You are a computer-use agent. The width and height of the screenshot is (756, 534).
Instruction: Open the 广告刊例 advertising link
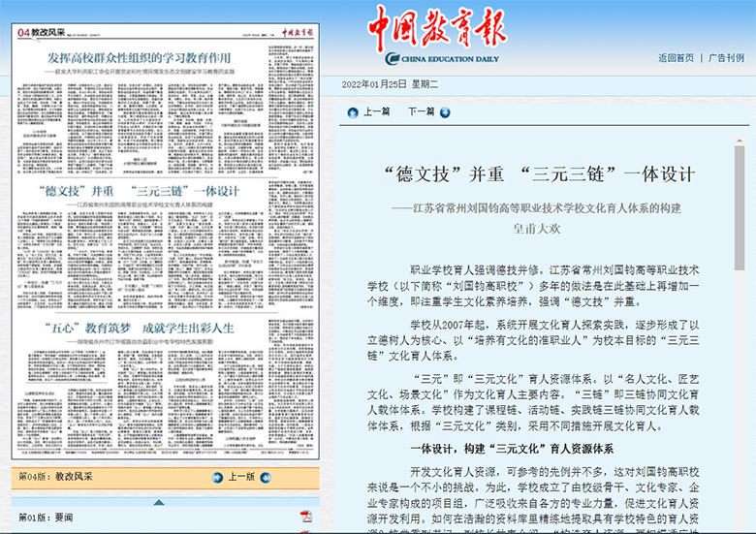[726, 58]
